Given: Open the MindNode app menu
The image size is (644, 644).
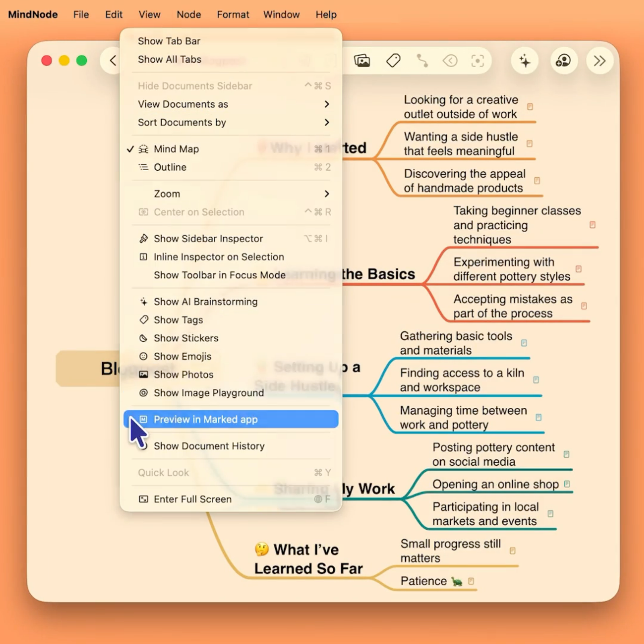Looking at the screenshot, I should click(33, 14).
